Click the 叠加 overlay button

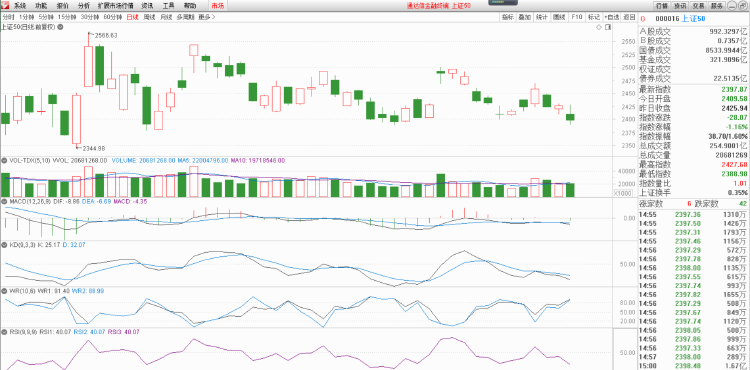coord(525,17)
